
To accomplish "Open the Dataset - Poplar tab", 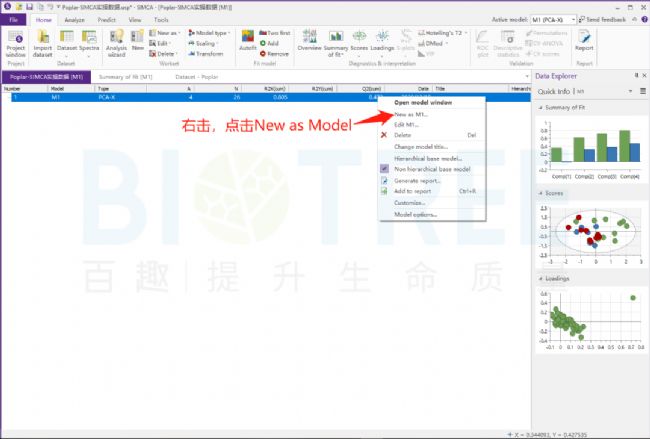I will coord(196,77).
